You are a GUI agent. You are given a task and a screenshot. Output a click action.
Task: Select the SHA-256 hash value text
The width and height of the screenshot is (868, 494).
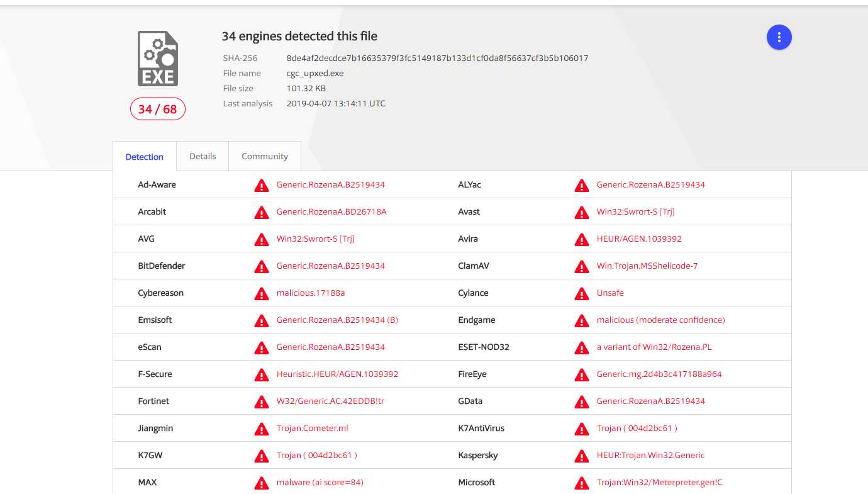[437, 58]
